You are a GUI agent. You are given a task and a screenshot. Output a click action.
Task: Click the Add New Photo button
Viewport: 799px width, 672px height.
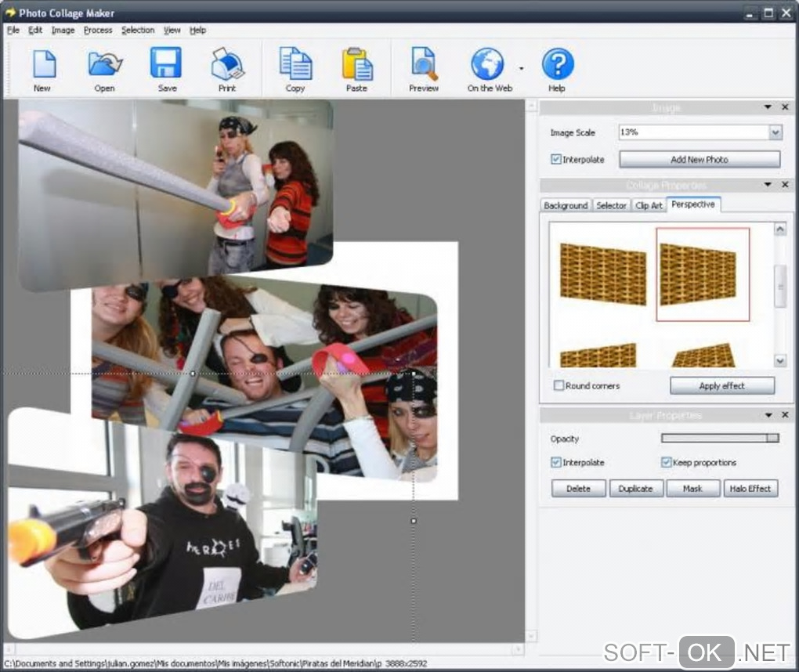click(x=699, y=160)
